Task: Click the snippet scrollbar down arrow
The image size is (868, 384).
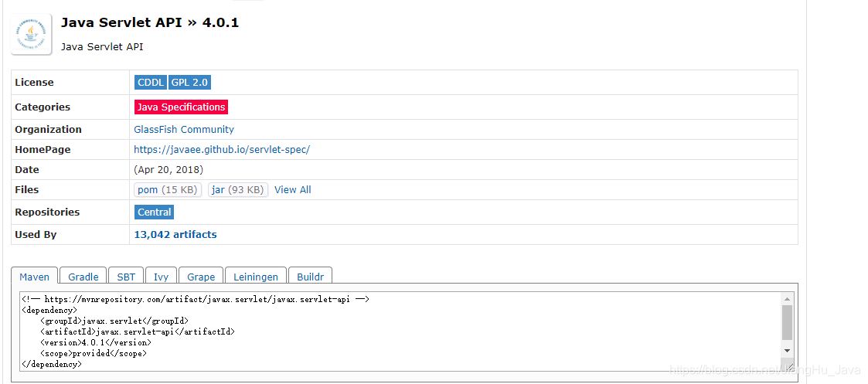Action: (x=787, y=351)
